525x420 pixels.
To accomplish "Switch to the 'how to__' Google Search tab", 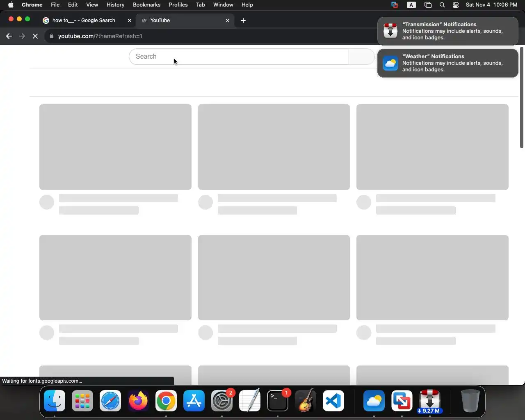I will coord(87,21).
